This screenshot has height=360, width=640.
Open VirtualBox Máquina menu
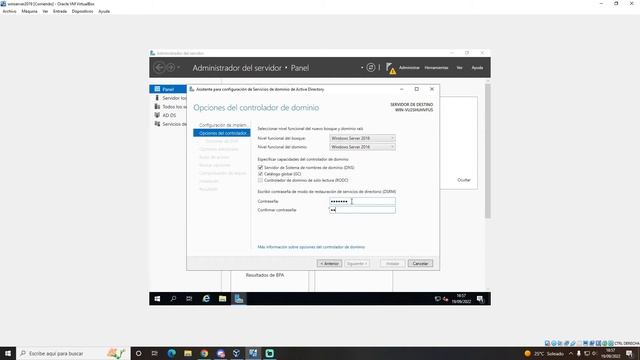coord(29,11)
